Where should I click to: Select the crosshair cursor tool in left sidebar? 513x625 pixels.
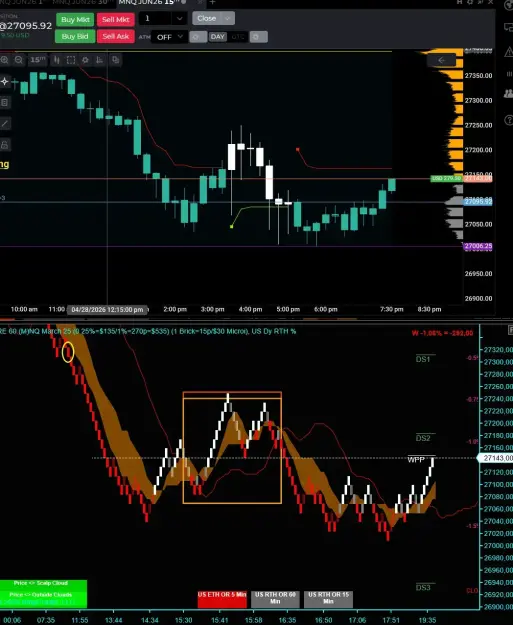(x=5, y=81)
